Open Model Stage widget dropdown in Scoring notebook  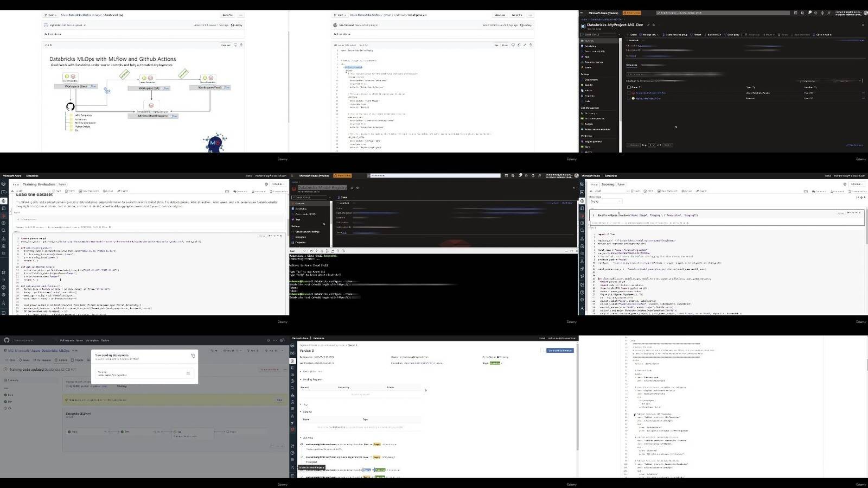[605, 201]
